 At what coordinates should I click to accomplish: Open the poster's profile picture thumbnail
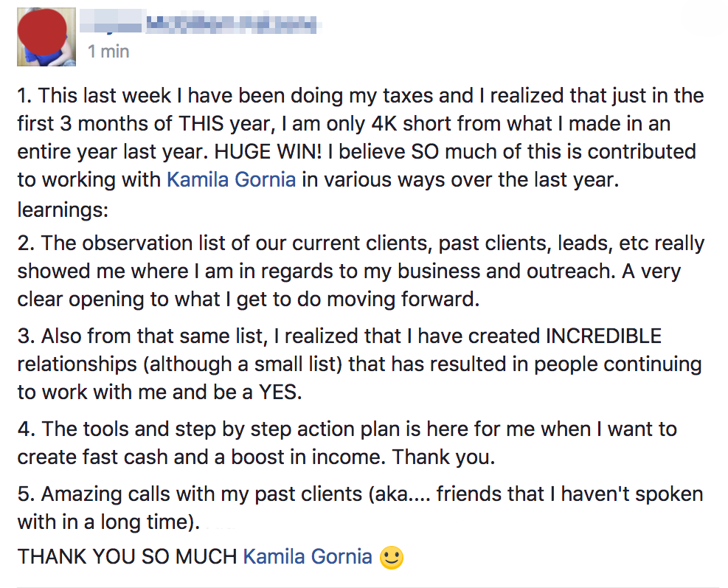pos(46,37)
